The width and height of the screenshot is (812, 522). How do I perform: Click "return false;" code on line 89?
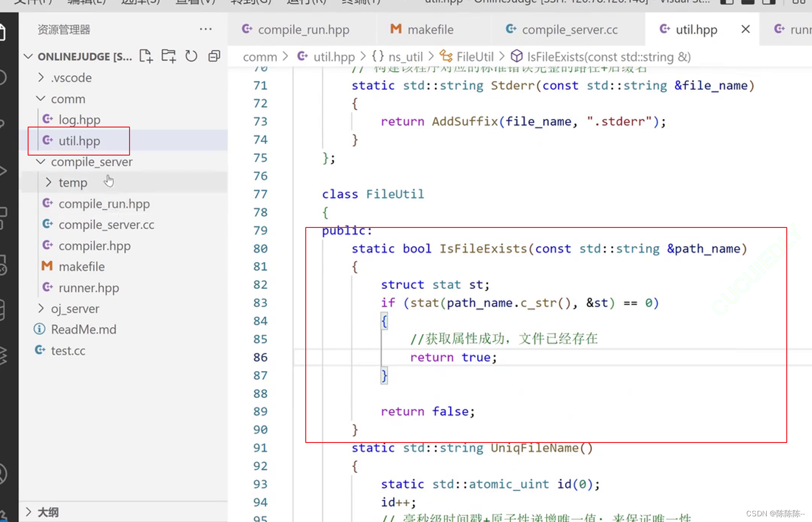click(428, 412)
